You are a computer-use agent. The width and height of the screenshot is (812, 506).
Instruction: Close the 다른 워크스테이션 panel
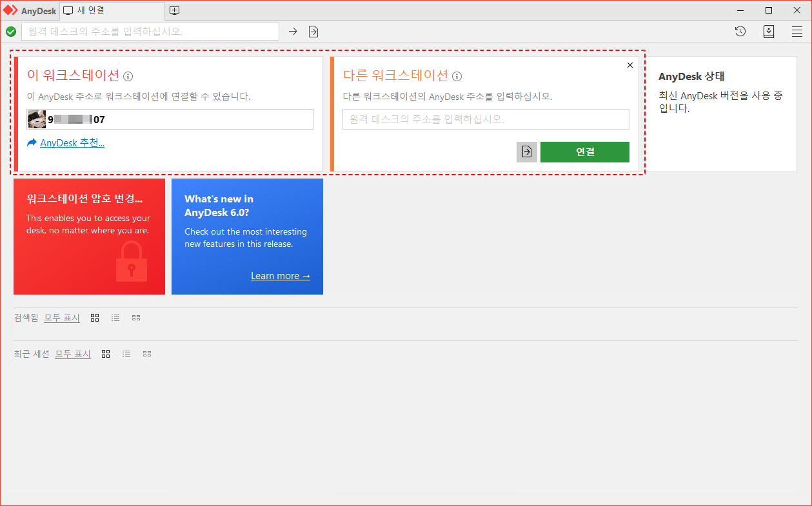click(630, 65)
